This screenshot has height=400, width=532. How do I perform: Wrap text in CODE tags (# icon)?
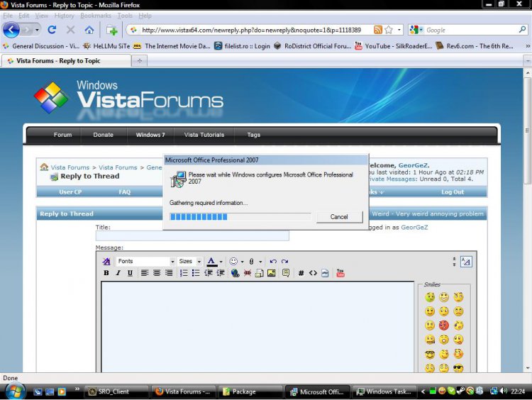point(301,273)
